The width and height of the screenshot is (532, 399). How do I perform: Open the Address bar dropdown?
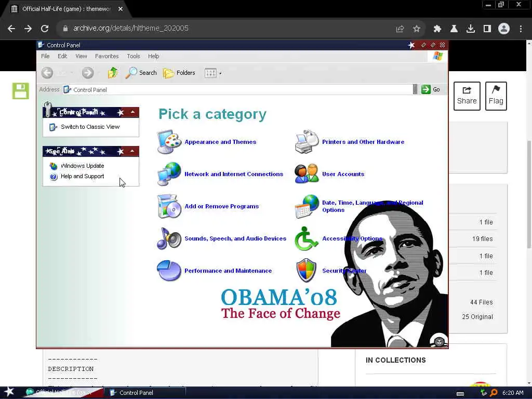point(415,89)
